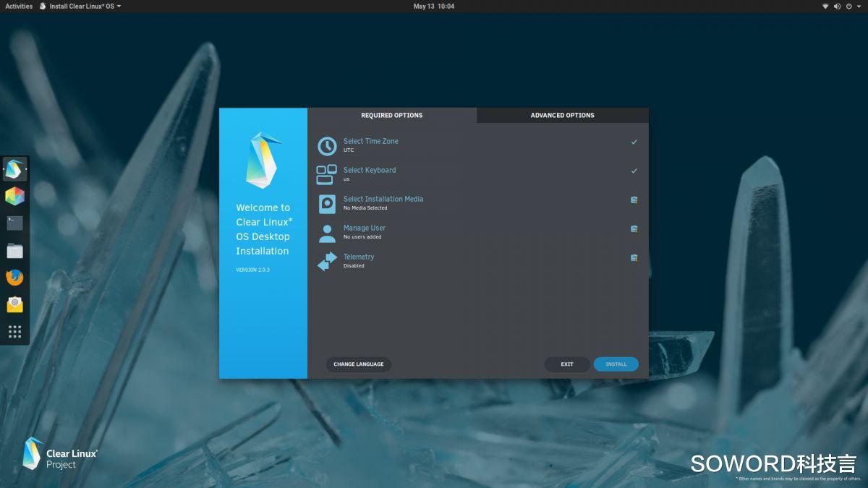
Task: Click the Manage User person icon
Action: coord(326,232)
